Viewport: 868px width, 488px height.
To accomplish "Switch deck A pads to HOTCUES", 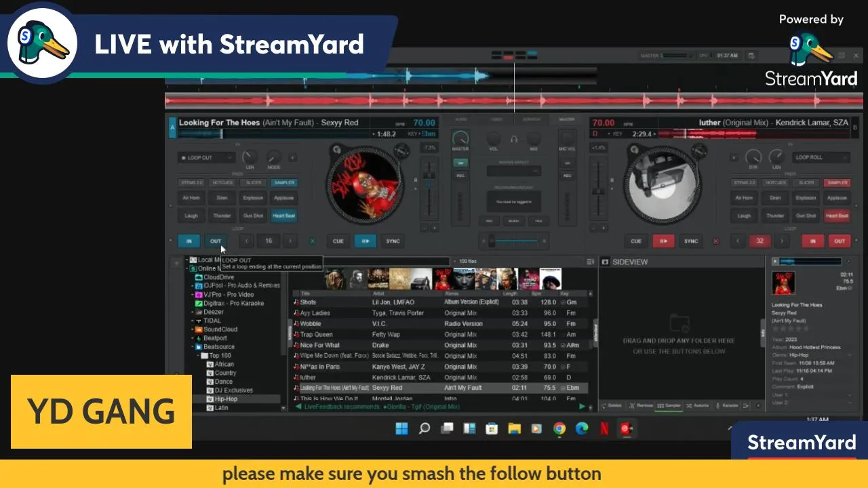I will point(222,182).
